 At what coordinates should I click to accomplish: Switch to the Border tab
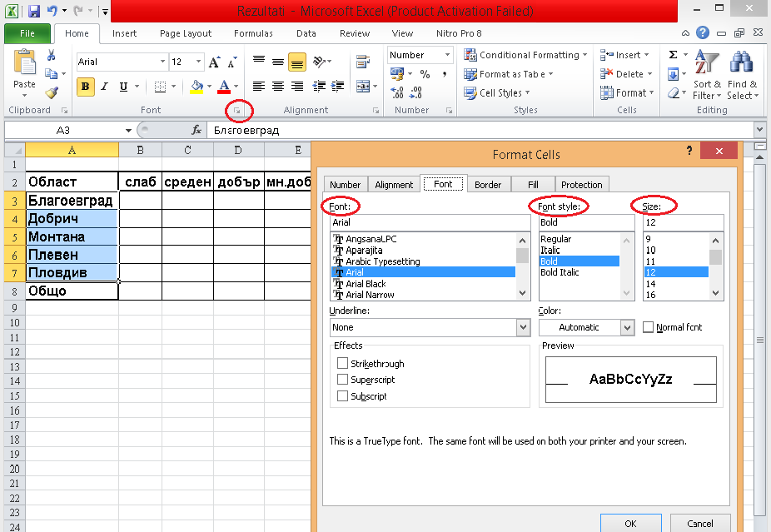[488, 185]
